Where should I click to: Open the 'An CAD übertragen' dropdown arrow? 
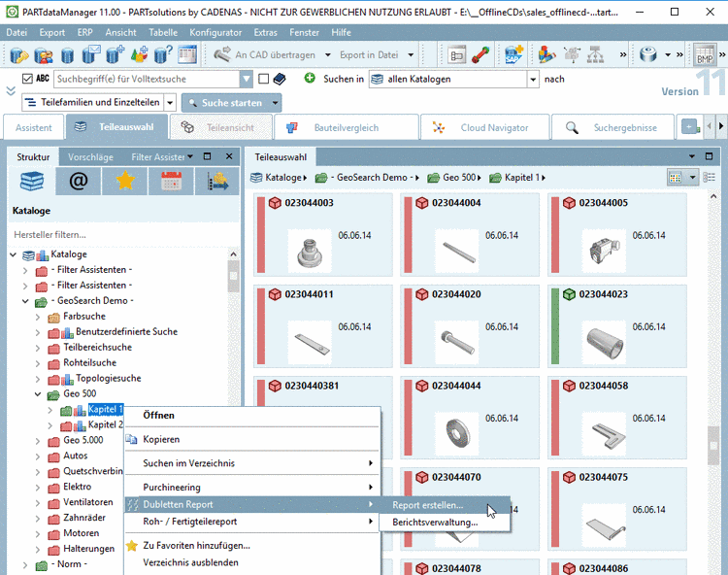tap(328, 54)
